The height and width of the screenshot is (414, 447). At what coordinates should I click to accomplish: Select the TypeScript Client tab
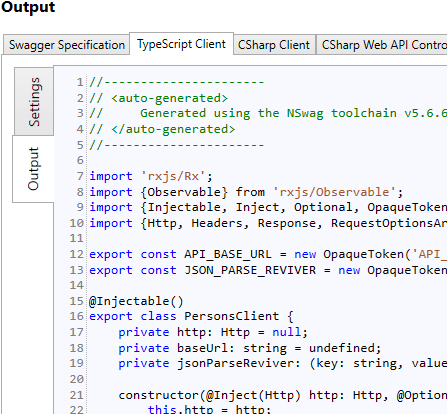(181, 44)
